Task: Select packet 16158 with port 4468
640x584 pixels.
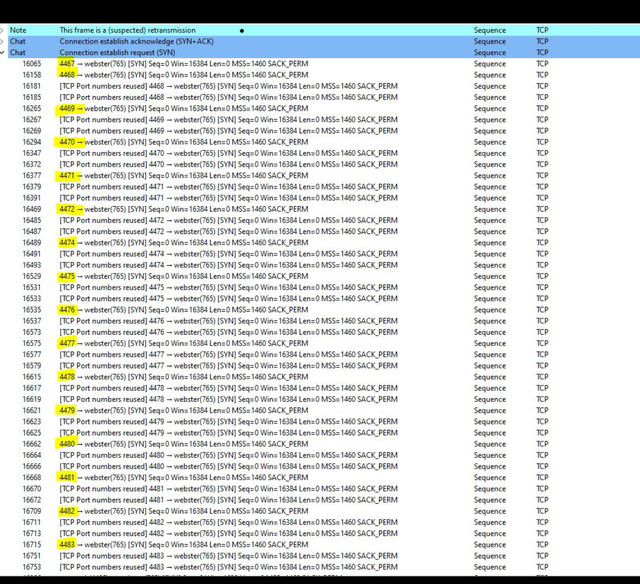Action: (320, 75)
